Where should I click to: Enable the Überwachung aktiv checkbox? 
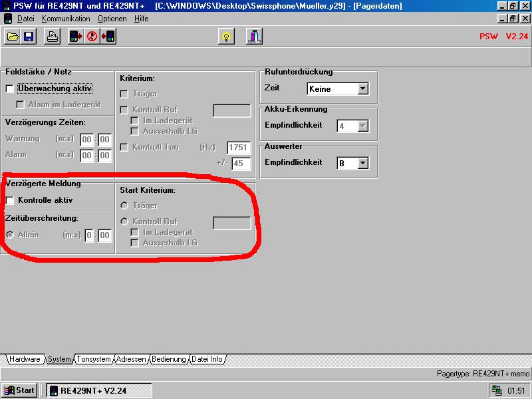pos(10,88)
